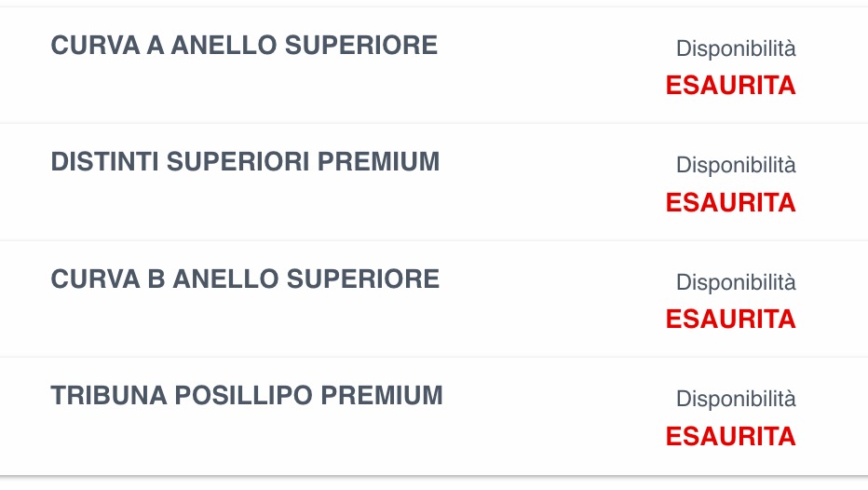
Task: Click Disponibilità label in Tribuna Posillipo row
Action: [x=736, y=399]
